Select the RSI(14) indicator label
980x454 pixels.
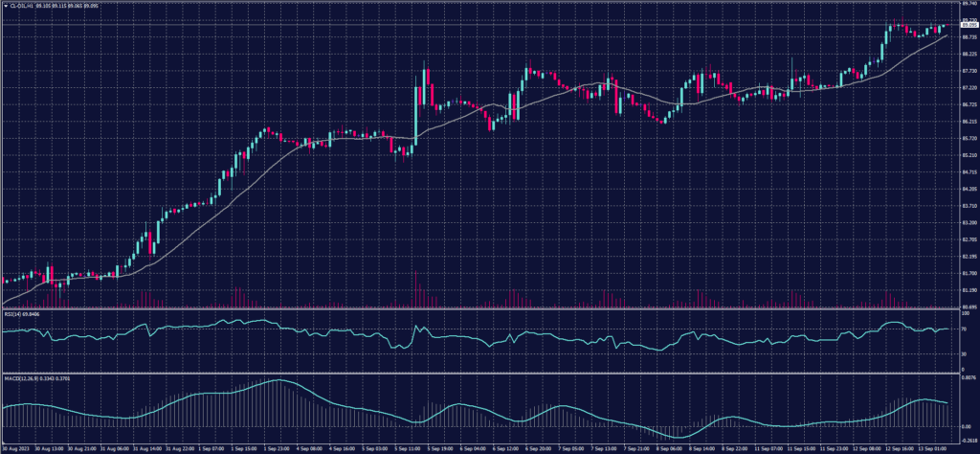pyautogui.click(x=10, y=313)
